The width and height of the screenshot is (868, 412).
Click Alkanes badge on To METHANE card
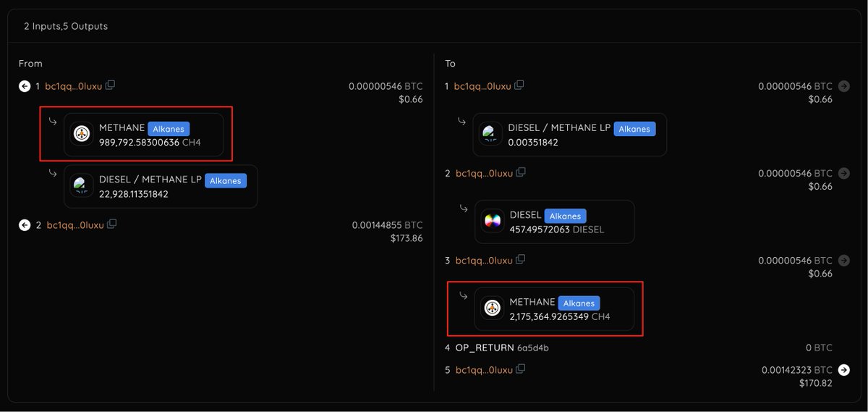[x=579, y=303]
